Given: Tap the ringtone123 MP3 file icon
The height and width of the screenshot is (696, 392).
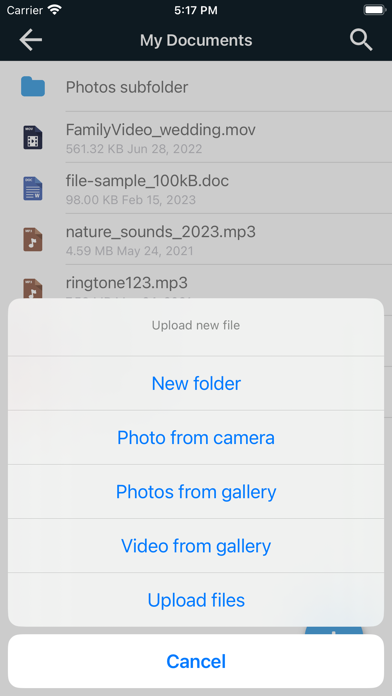Looking at the screenshot, I should (33, 288).
